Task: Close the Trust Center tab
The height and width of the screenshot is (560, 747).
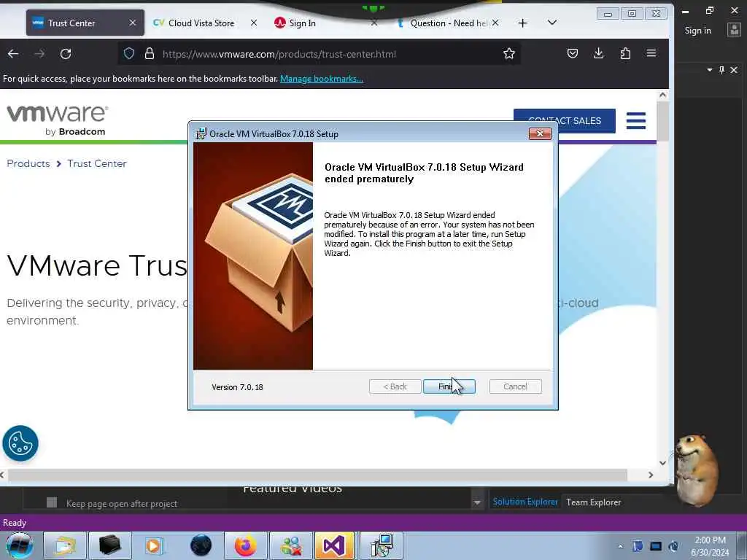Action: 133,23
